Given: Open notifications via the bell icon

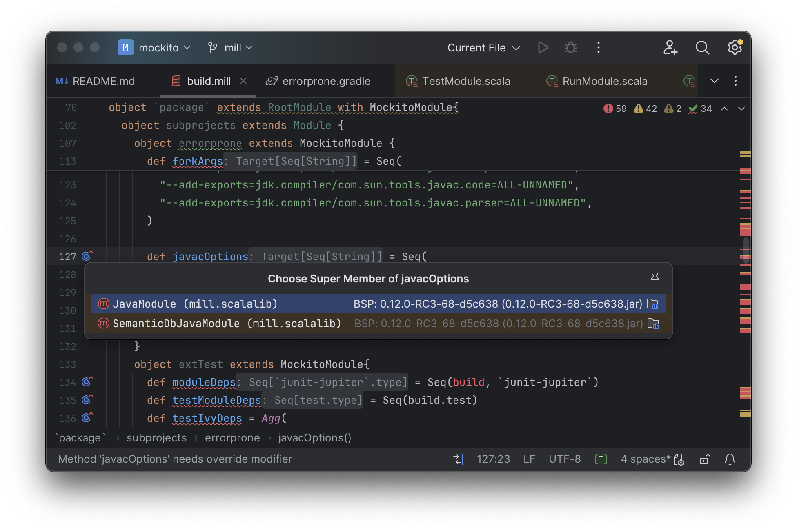Looking at the screenshot, I should pyautogui.click(x=730, y=459).
